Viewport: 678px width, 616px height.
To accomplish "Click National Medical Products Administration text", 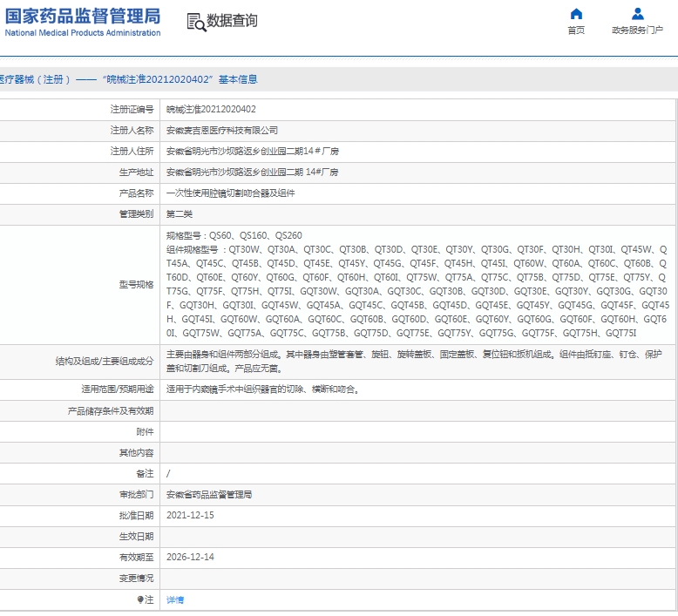I will (x=83, y=33).
